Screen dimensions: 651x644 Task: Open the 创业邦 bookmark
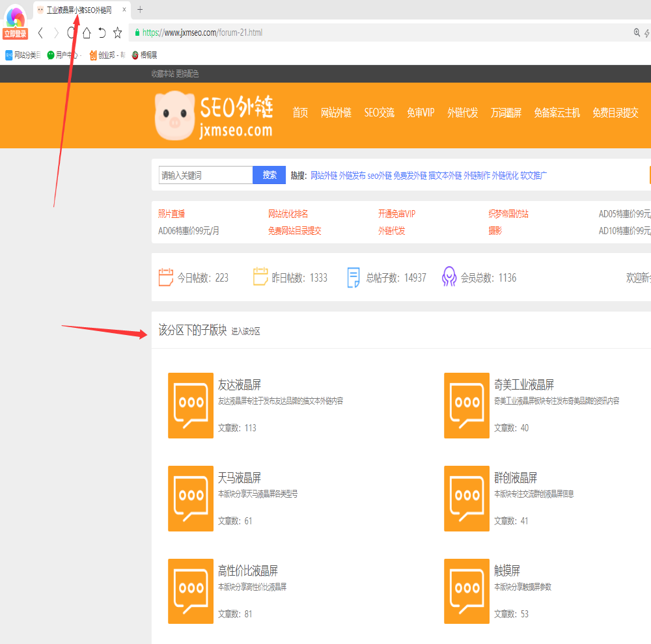tap(107, 55)
